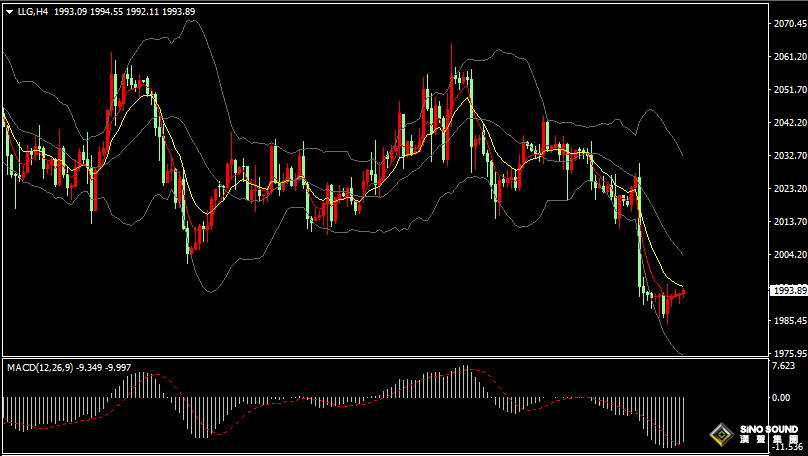808x456 pixels.
Task: Click the 1975.95 price axis label
Action: click(x=788, y=353)
